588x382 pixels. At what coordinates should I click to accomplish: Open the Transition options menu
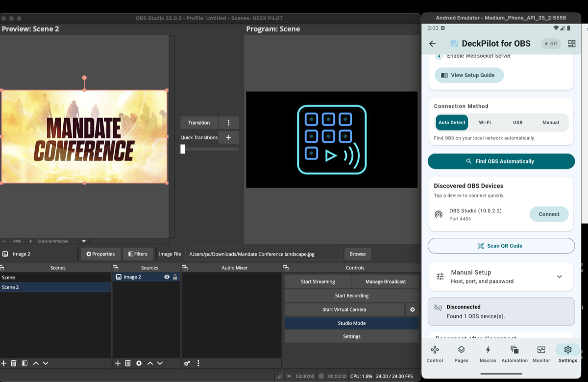[228, 122]
